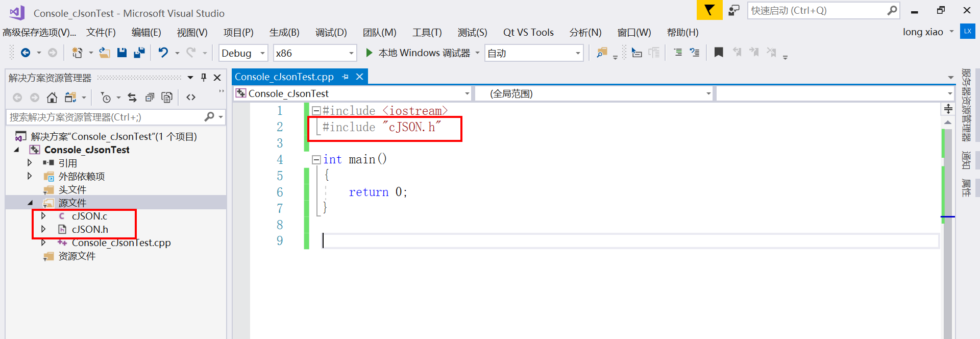The image size is (980, 339).
Task: Open the 生成(B) menu
Action: click(x=284, y=32)
